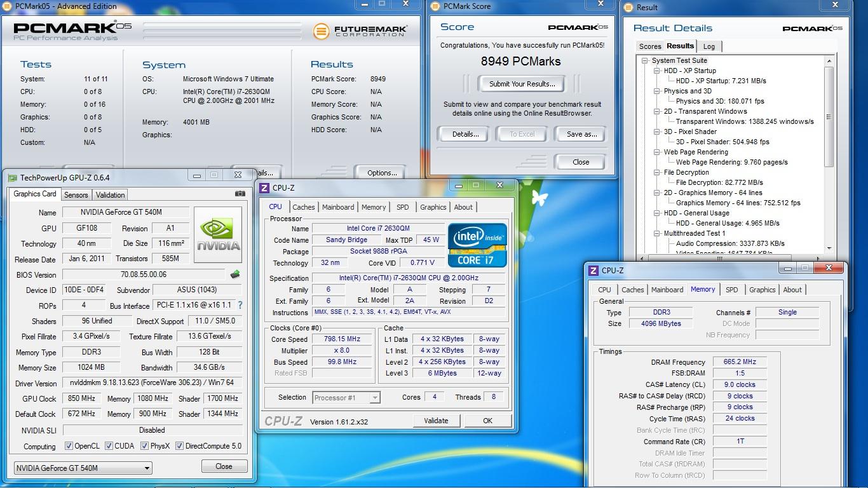The height and width of the screenshot is (488, 868).
Task: Click the DRAM Frequency value field
Action: point(739,362)
